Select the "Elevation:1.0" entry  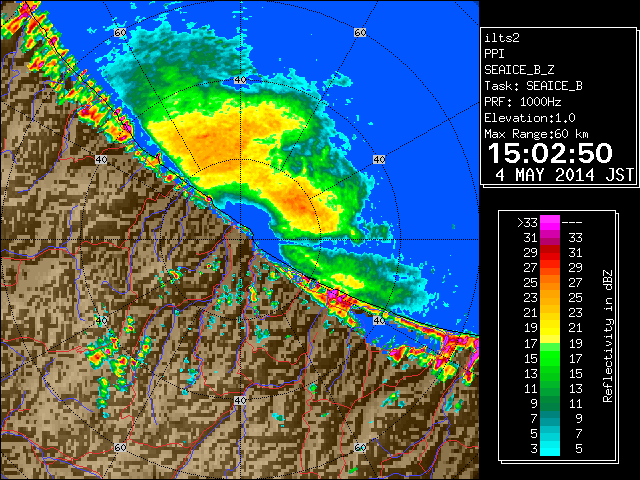point(529,118)
